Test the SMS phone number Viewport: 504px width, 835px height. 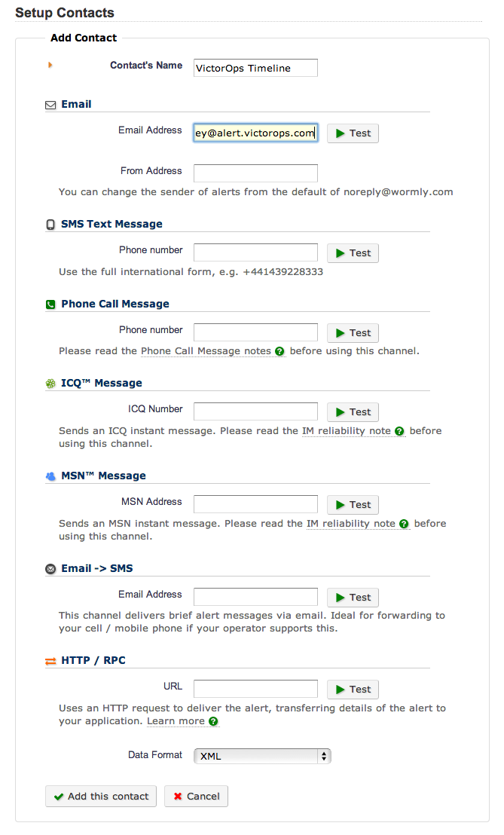click(353, 253)
